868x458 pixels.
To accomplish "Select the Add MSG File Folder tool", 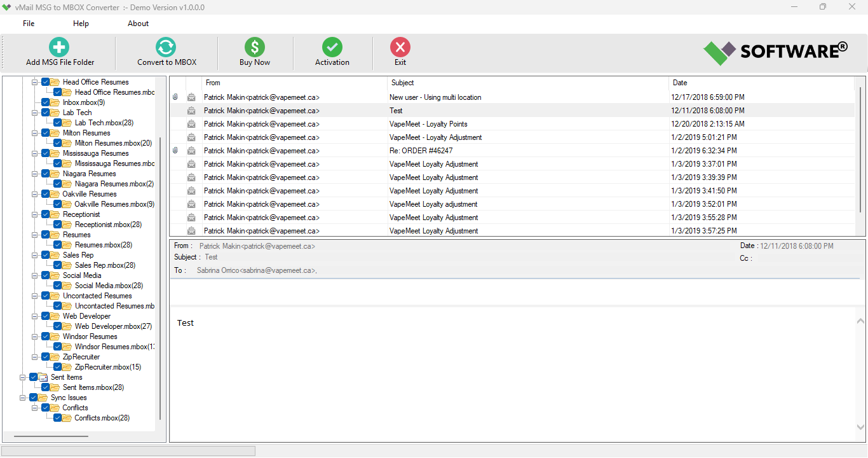I will 58,51.
